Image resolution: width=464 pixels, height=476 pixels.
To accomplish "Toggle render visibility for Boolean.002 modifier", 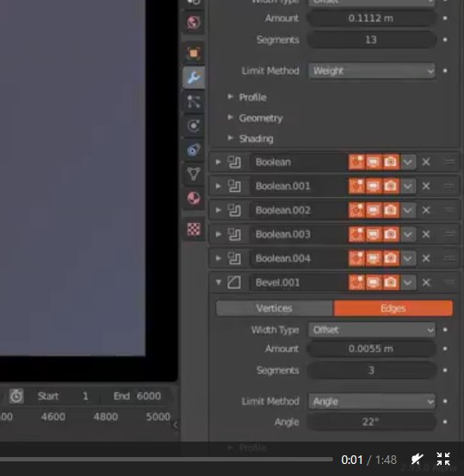I will 391,210.
